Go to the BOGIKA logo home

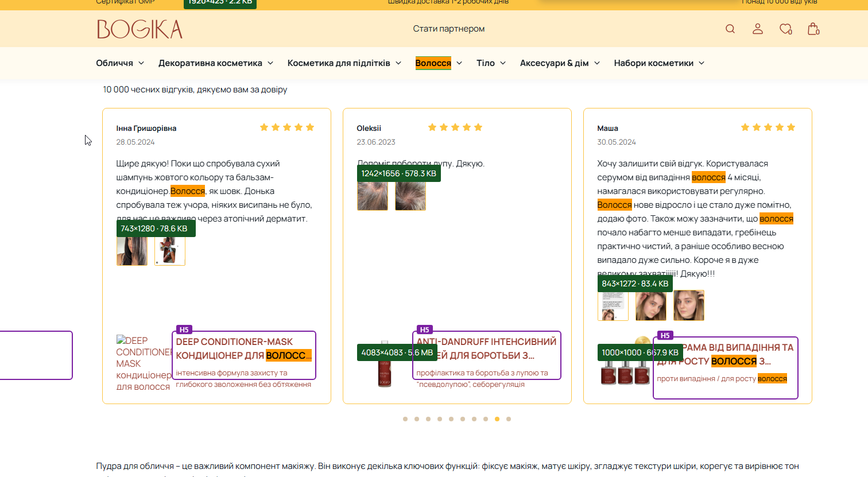click(140, 29)
